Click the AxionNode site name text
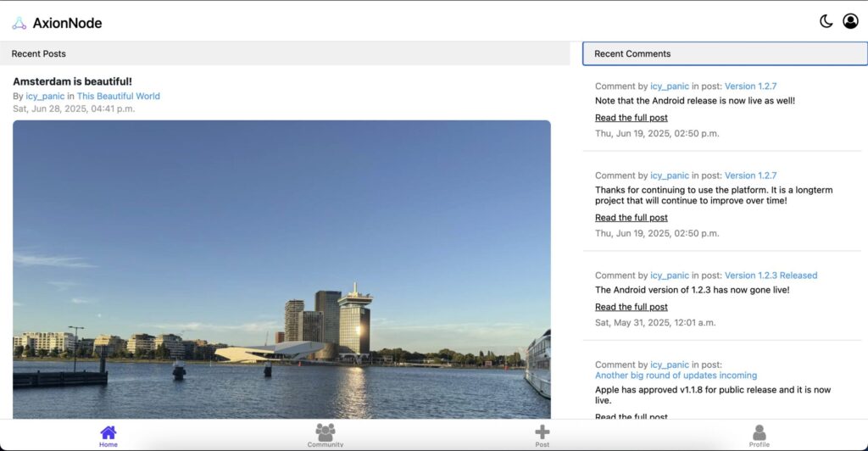 67,23
